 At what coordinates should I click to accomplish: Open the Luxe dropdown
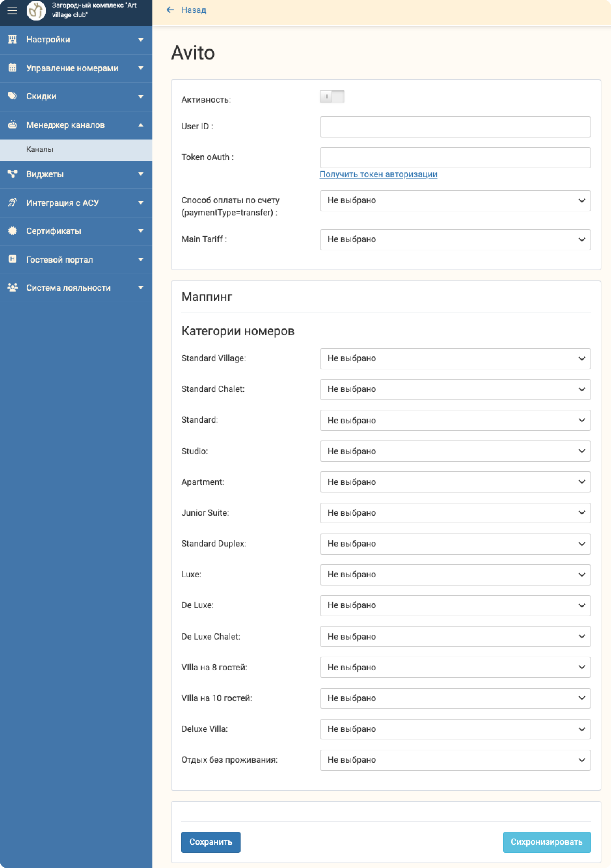455,575
